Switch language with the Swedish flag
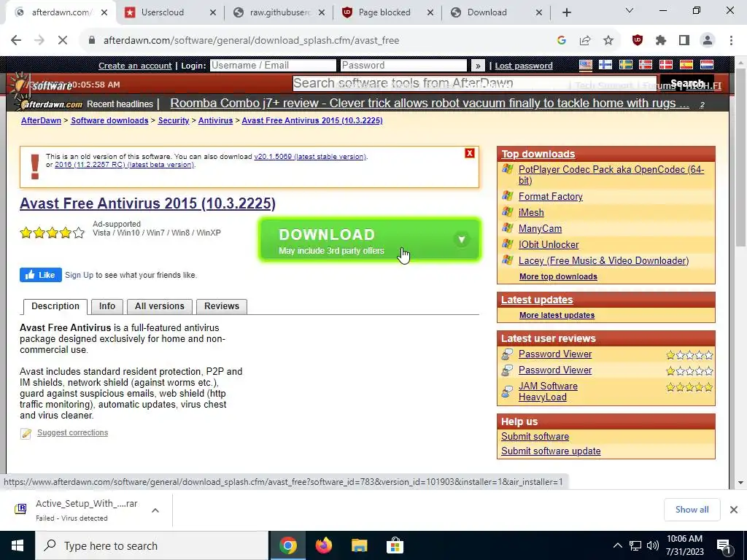Viewport: 747px width, 560px height. [x=625, y=65]
